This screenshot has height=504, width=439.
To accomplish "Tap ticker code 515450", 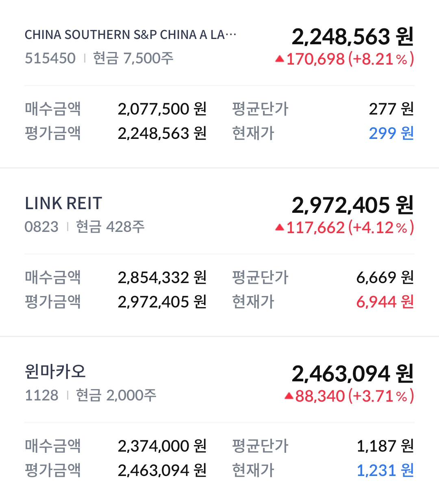I will [50, 58].
